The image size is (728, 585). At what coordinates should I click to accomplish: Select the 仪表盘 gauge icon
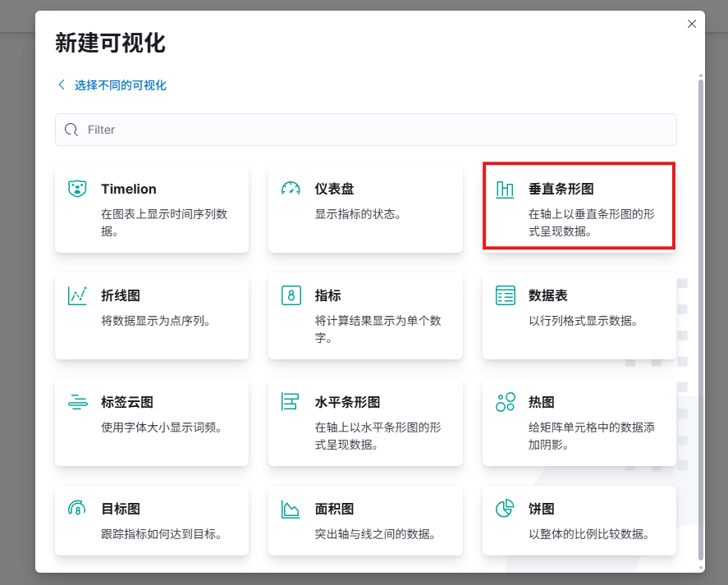[291, 189]
